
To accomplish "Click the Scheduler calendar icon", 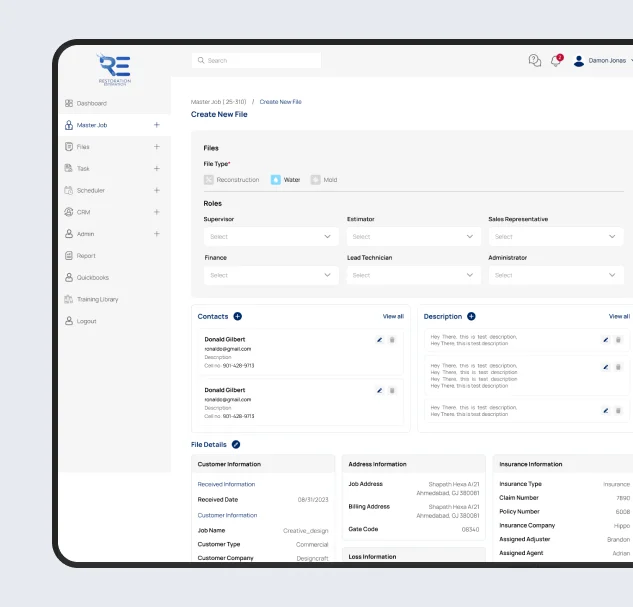I will click(x=69, y=190).
